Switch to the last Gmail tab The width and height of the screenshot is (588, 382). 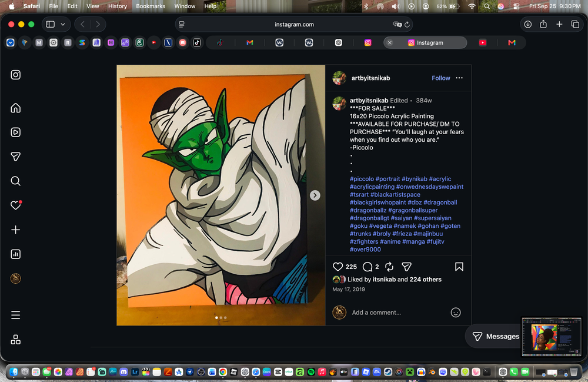[x=512, y=43]
